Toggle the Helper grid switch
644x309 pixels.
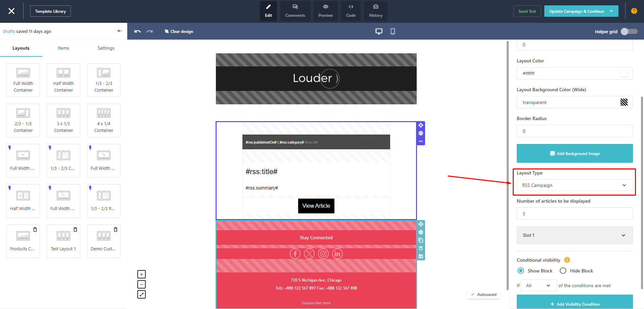pos(629,31)
